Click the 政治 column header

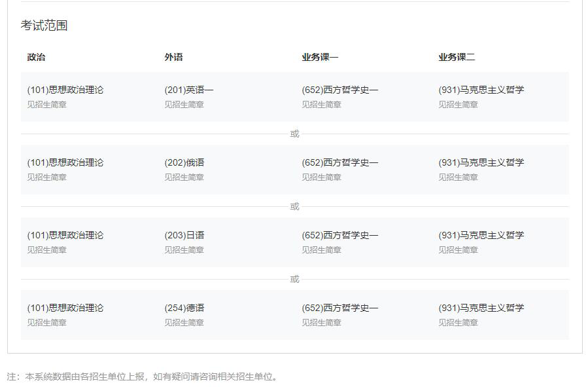pos(36,57)
